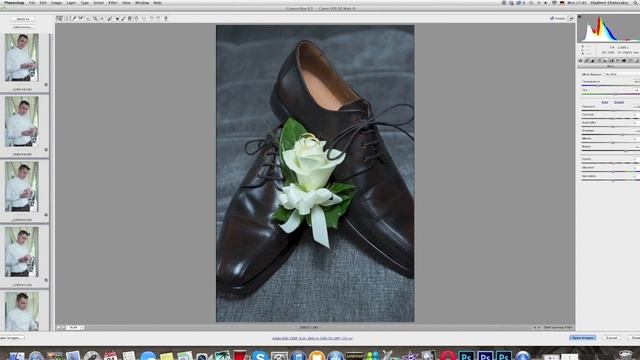Select the Red Eye Removal tool

click(117, 18)
